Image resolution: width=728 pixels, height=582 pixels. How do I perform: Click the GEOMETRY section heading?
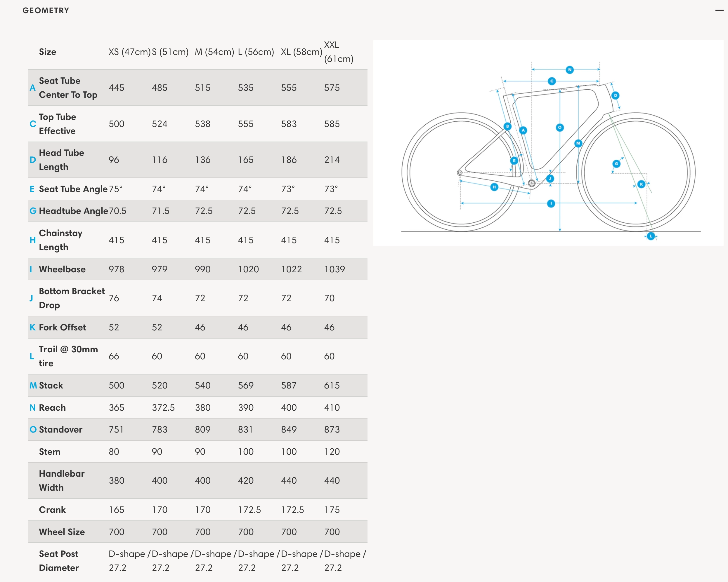tap(46, 11)
